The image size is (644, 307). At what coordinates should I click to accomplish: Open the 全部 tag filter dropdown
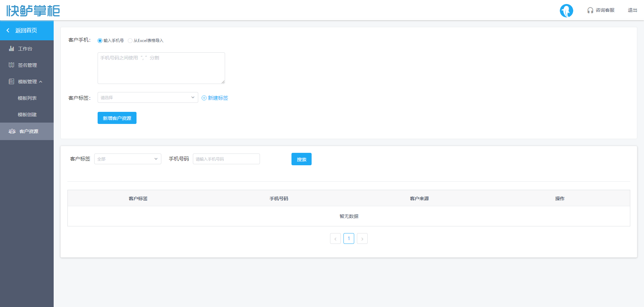pyautogui.click(x=127, y=159)
